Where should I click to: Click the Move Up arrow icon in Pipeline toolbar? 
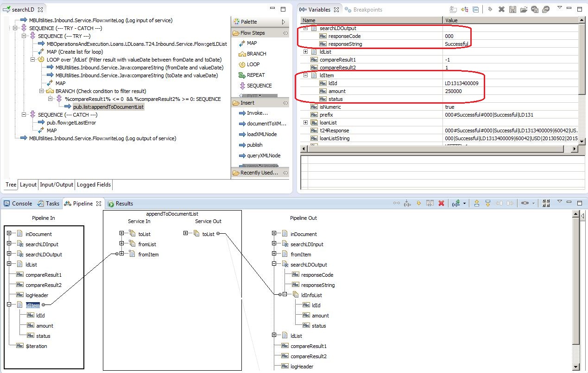(x=477, y=203)
